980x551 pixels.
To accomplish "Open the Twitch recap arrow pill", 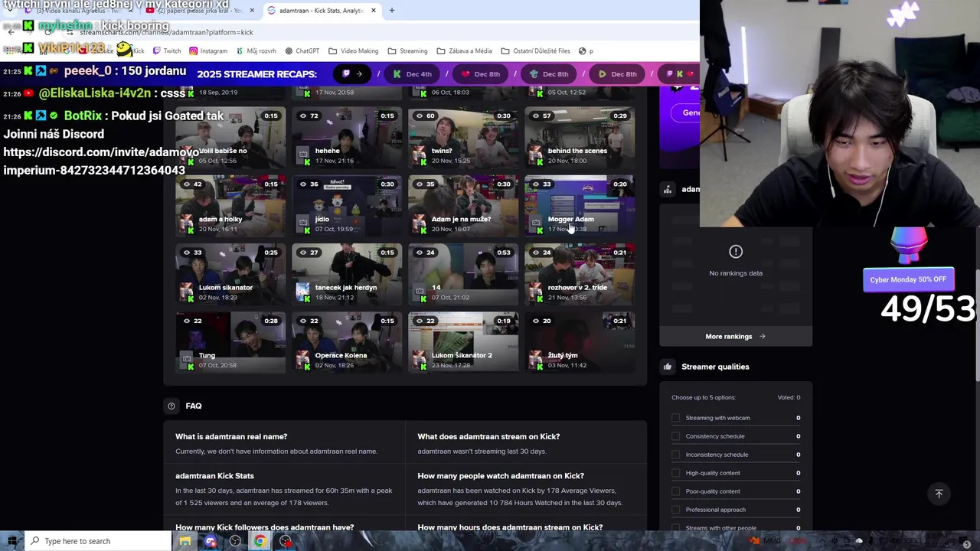I will 352,74.
